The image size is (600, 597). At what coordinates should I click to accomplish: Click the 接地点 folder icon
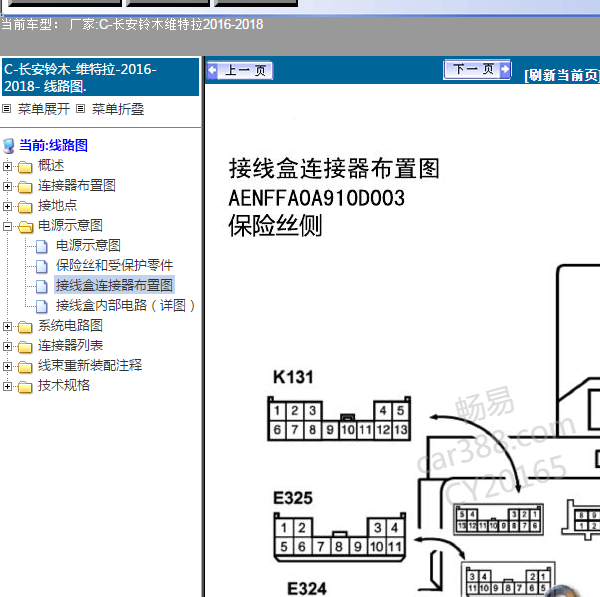point(25,207)
